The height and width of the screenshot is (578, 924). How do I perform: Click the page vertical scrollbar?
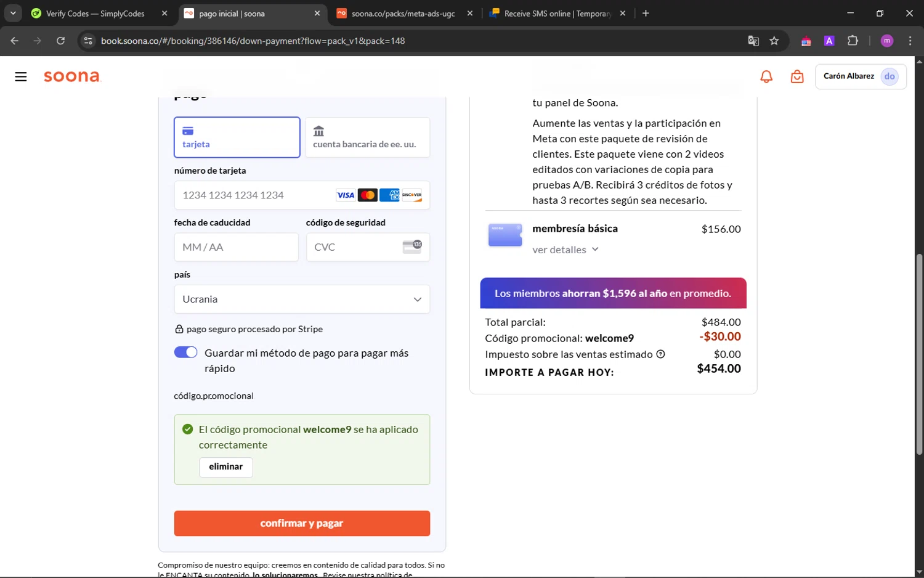pyautogui.click(x=919, y=354)
